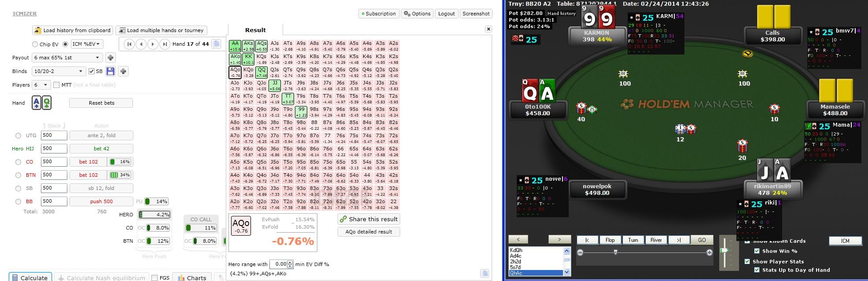868x281 pixels.
Task: Close the Result panel
Action: [x=488, y=29]
